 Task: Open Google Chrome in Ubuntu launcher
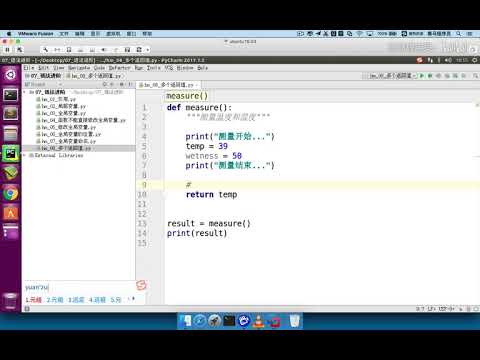coord(10,193)
